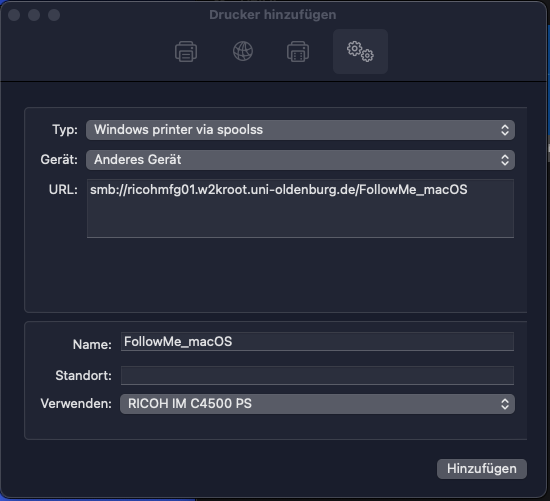Viewport: 550px width, 501px height.
Task: Focus the Name field containing FollowMe_macOS
Action: (317, 342)
